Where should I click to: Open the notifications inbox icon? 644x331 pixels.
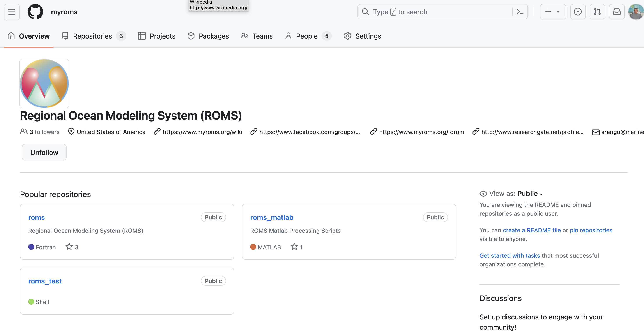[616, 12]
